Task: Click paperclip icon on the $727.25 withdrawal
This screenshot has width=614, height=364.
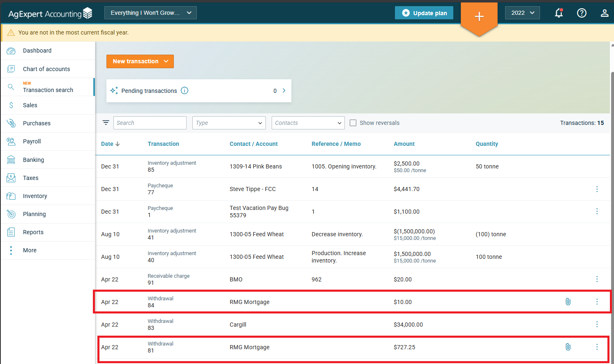Action: (568, 347)
